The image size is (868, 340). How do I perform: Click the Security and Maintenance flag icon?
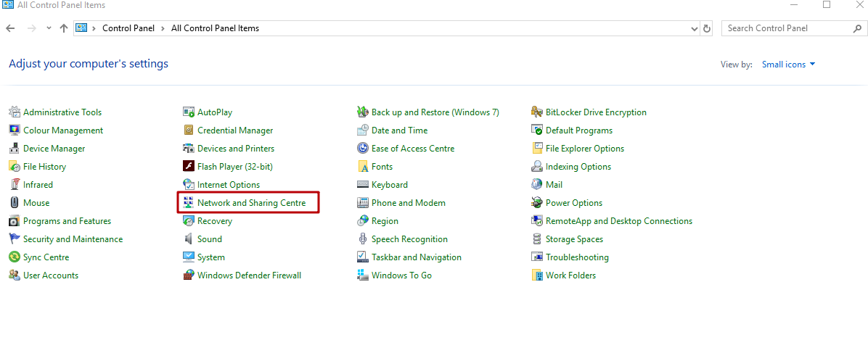15,239
